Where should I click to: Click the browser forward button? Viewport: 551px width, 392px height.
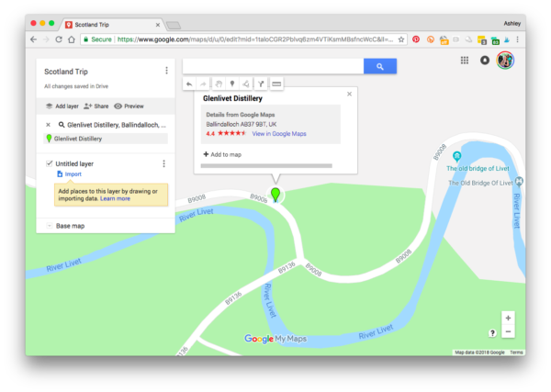point(46,39)
